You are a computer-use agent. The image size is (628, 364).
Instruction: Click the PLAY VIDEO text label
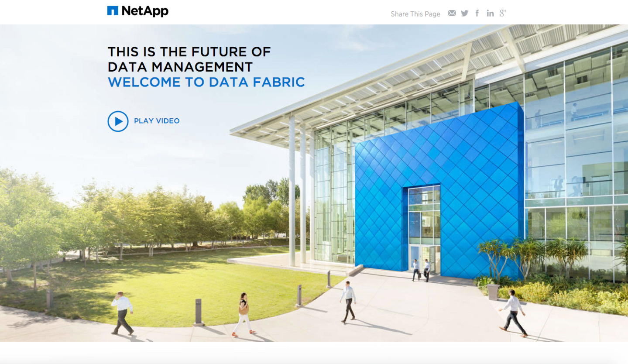pos(157,121)
